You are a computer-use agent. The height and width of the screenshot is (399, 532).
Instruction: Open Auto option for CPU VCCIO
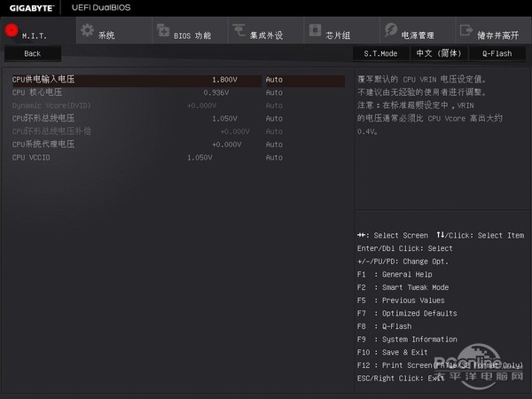(274, 158)
